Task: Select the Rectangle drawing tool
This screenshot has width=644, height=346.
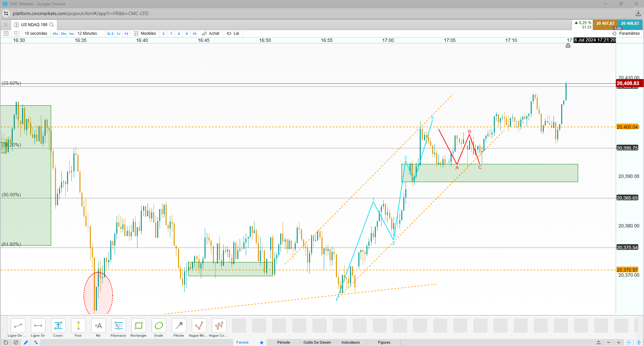Action: pos(138,328)
